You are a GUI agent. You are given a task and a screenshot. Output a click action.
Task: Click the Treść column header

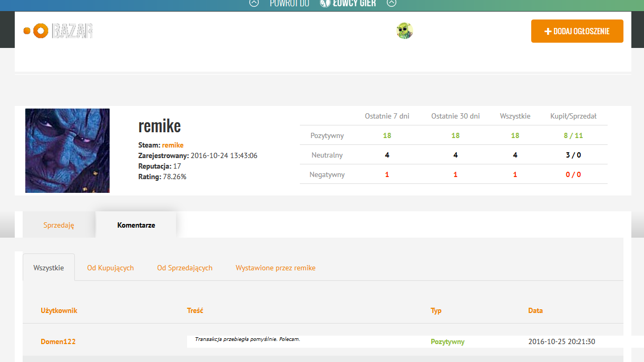195,310
